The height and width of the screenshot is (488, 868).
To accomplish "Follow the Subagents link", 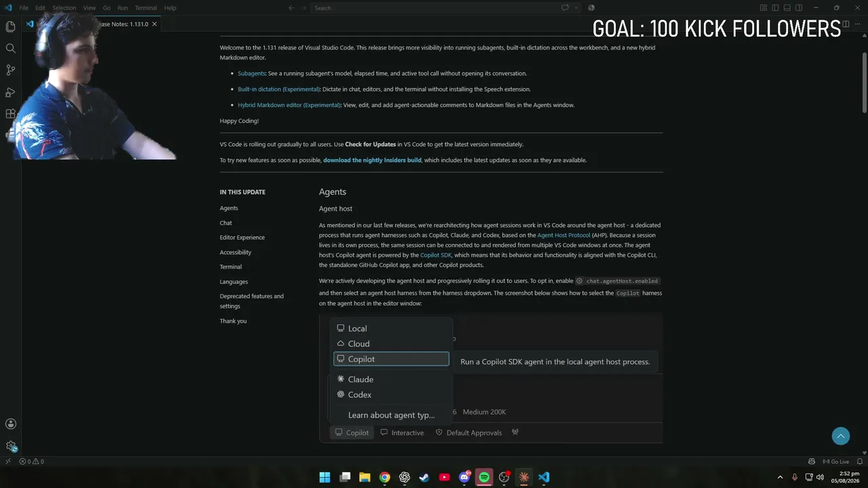I will coord(252,73).
